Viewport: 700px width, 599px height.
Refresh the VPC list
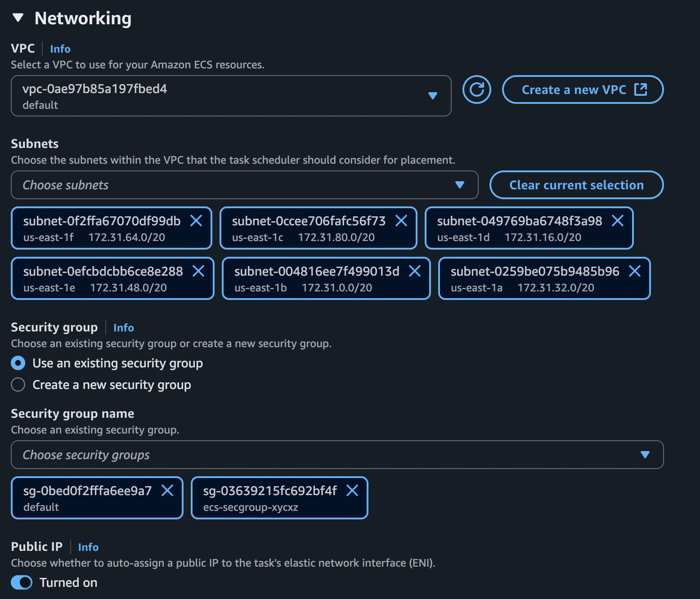click(x=476, y=89)
